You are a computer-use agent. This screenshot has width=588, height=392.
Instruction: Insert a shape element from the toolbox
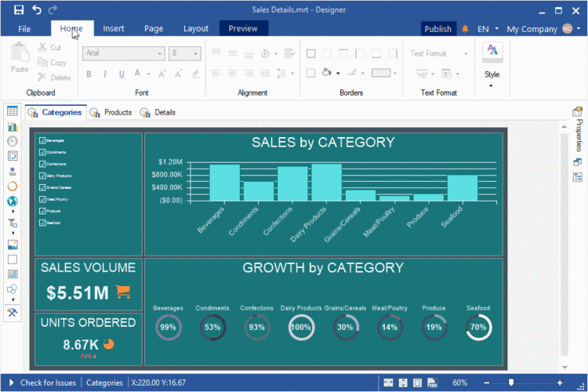(x=13, y=289)
